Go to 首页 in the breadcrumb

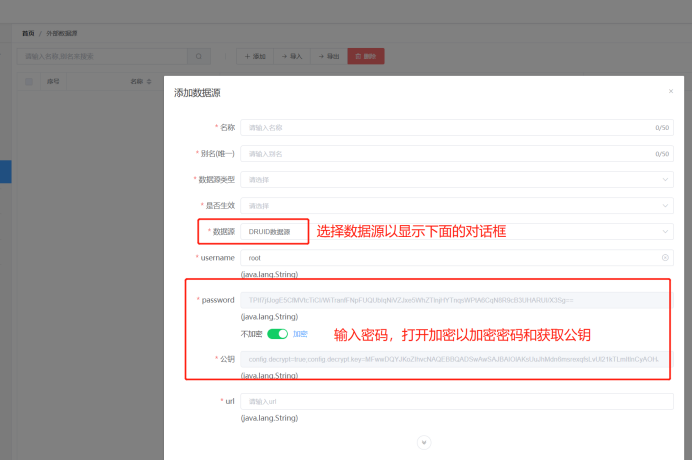pyautogui.click(x=28, y=33)
